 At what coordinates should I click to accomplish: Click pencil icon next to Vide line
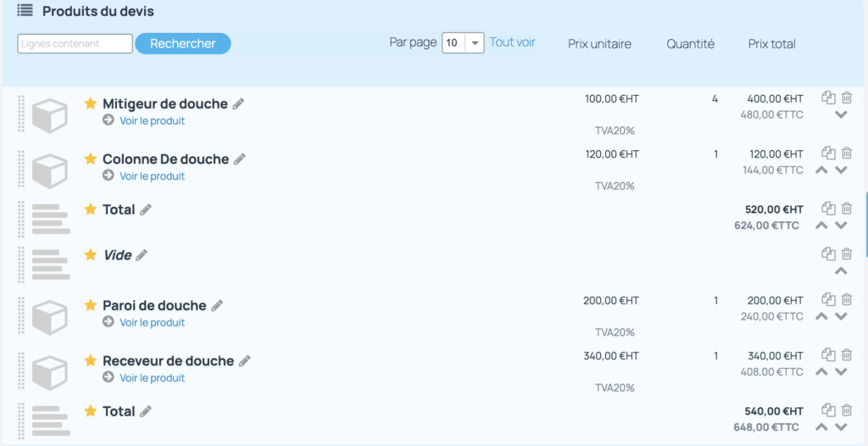click(x=142, y=255)
